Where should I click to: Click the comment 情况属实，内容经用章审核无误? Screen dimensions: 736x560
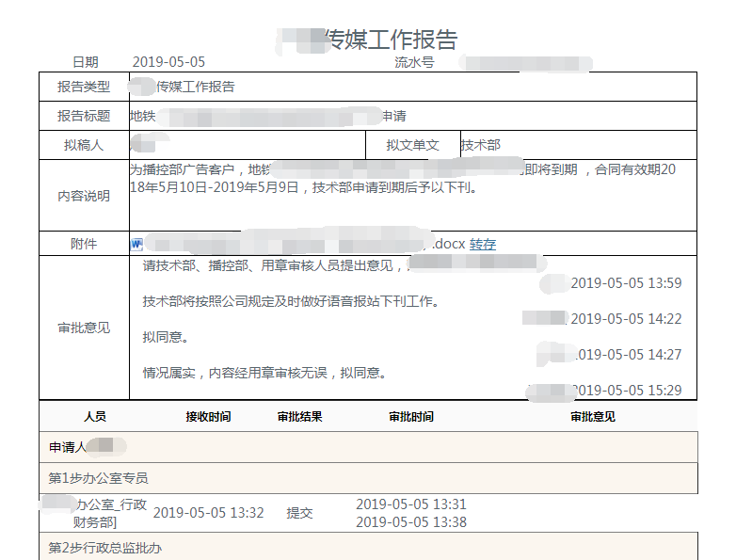click(264, 374)
